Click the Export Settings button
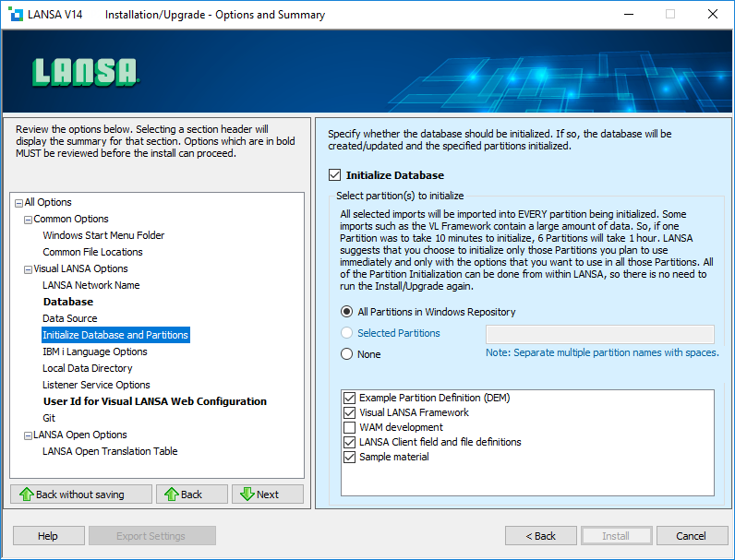735x560 pixels. click(152, 536)
